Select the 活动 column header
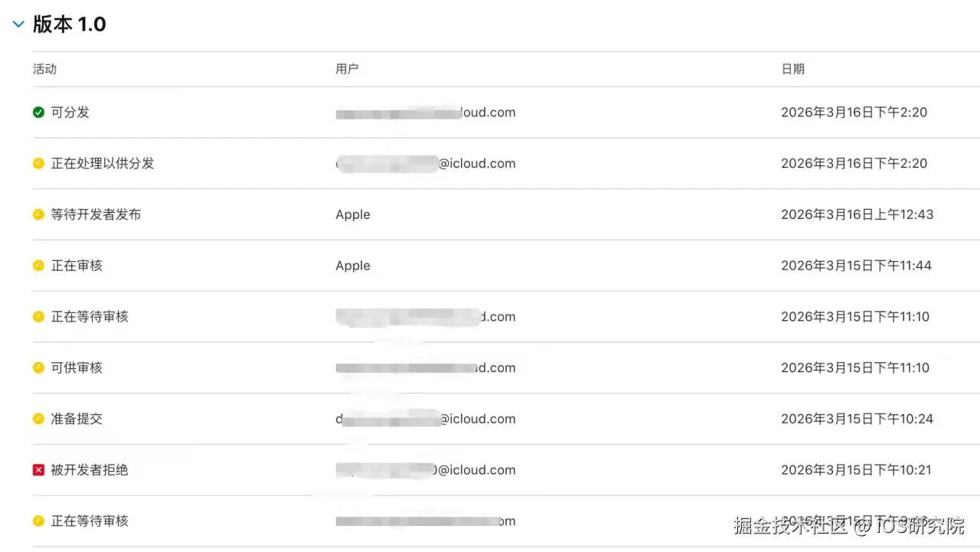Viewport: 980px width, 552px height. click(x=44, y=69)
